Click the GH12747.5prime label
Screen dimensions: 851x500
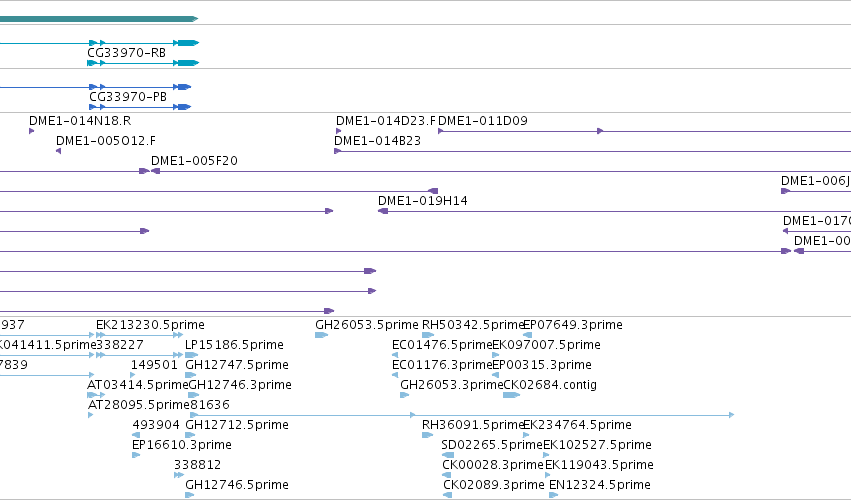coord(237,365)
